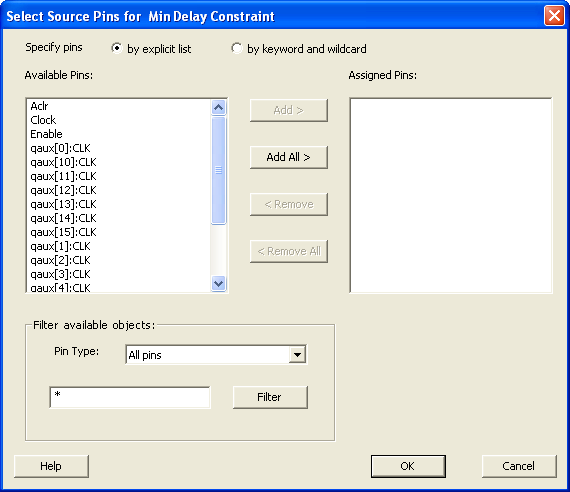
Task: Click the Add > button
Action: coord(289,110)
